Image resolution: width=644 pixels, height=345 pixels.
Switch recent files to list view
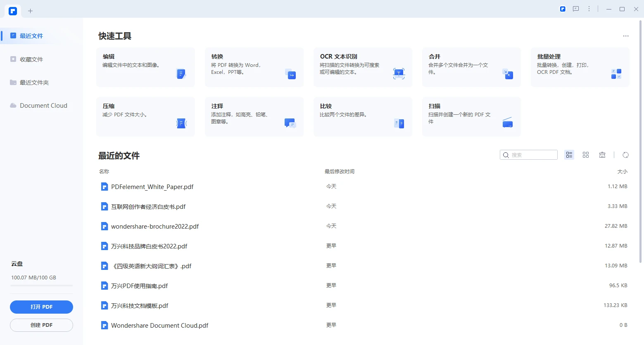569,155
